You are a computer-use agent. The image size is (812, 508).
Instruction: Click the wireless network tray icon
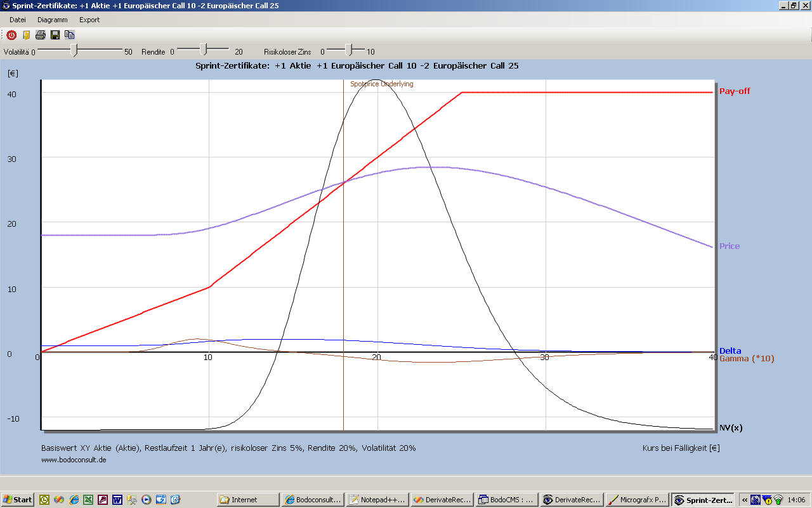click(778, 500)
